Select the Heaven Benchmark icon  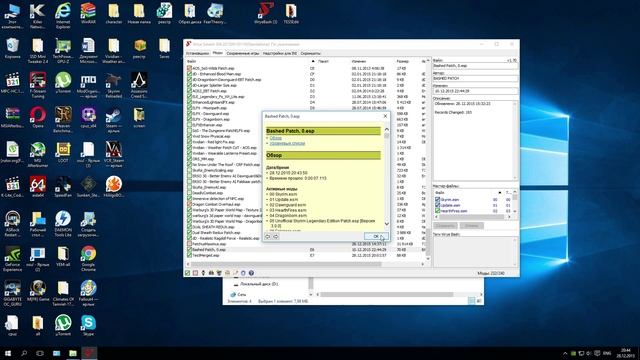(x=63, y=120)
